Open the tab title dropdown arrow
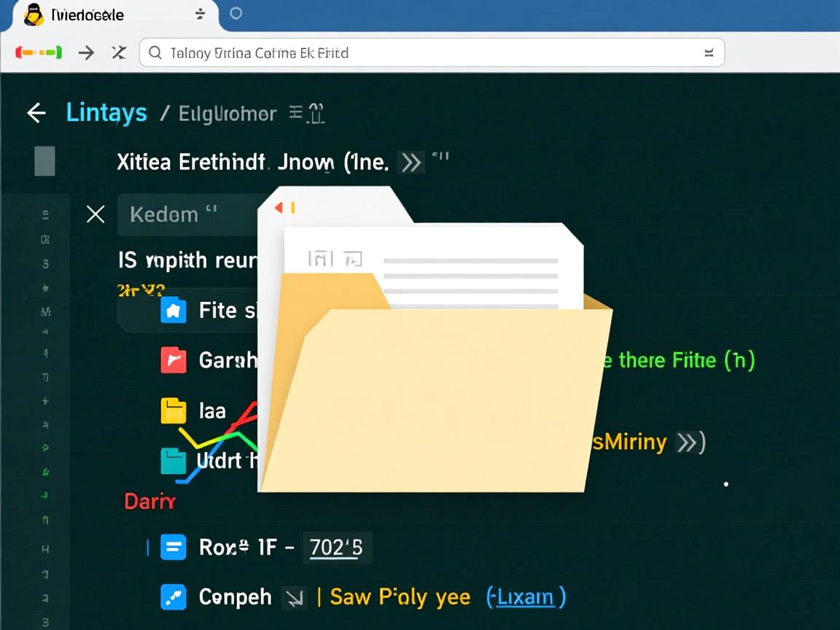 [199, 13]
